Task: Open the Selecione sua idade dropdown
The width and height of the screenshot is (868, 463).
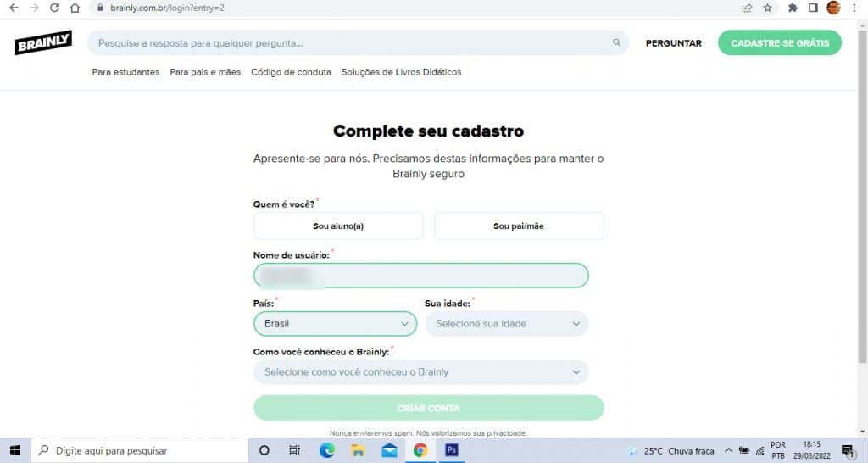Action: tap(507, 323)
